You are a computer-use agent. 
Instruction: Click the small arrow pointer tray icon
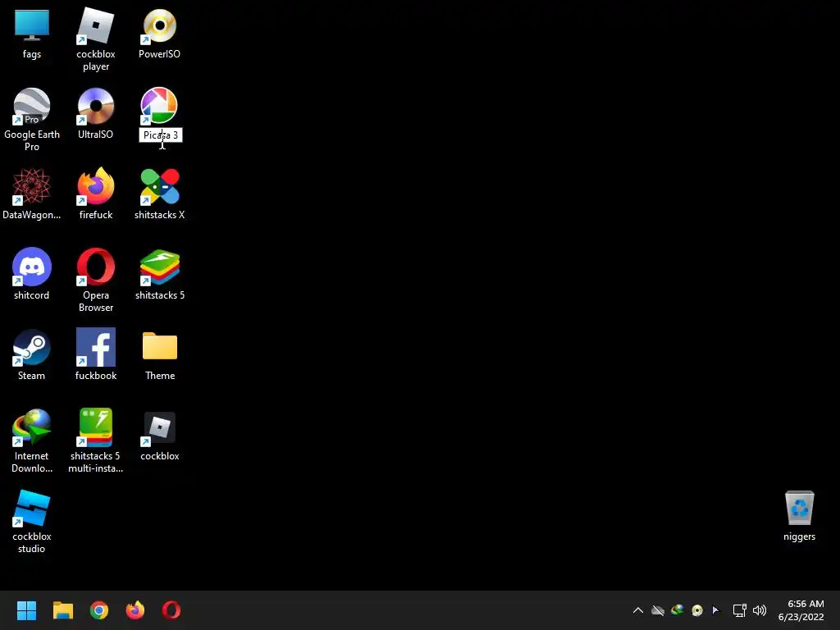(x=715, y=610)
